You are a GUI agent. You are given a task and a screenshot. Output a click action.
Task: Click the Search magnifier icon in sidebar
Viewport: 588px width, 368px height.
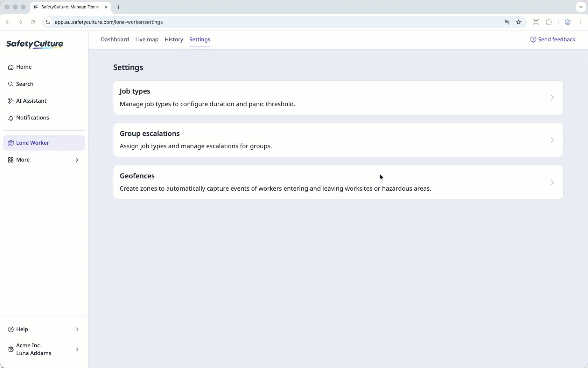coord(11,84)
